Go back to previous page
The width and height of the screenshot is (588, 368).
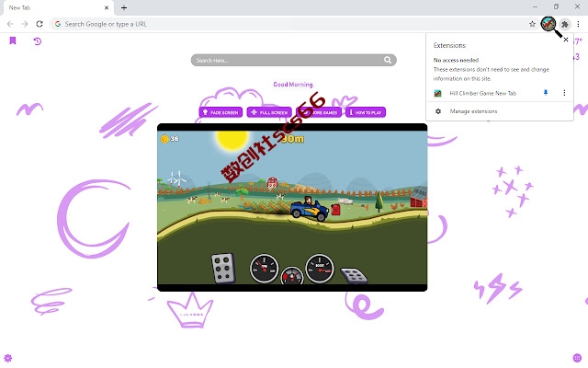coord(10,24)
